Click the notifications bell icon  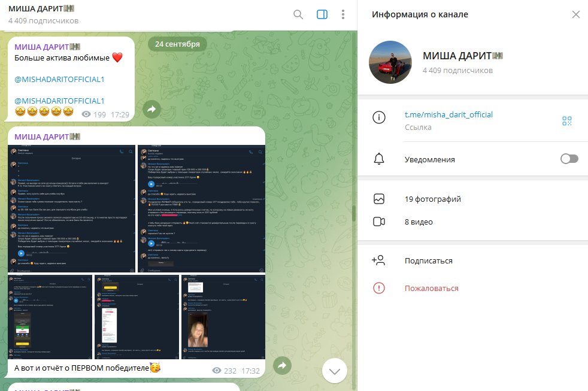379,159
